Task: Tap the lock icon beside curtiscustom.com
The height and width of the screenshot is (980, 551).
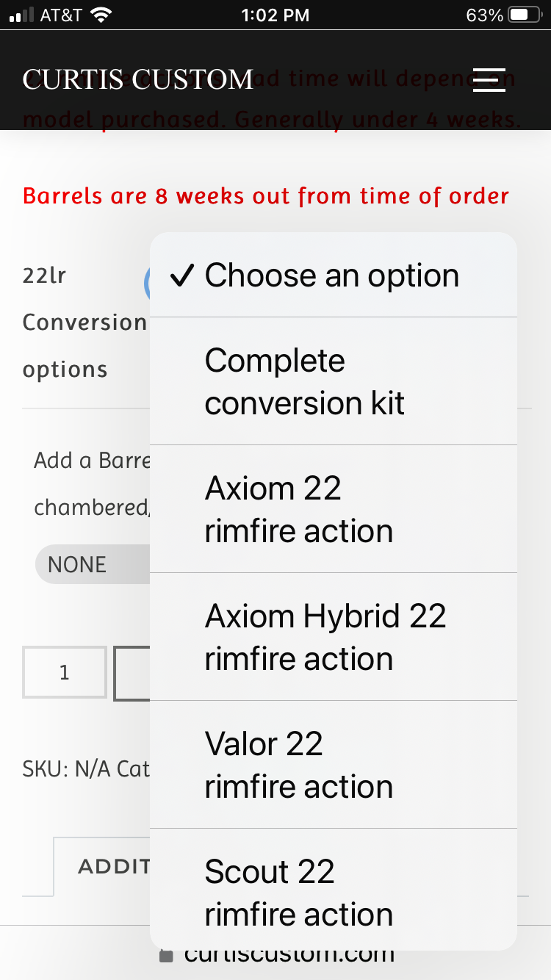Action: pos(166,956)
